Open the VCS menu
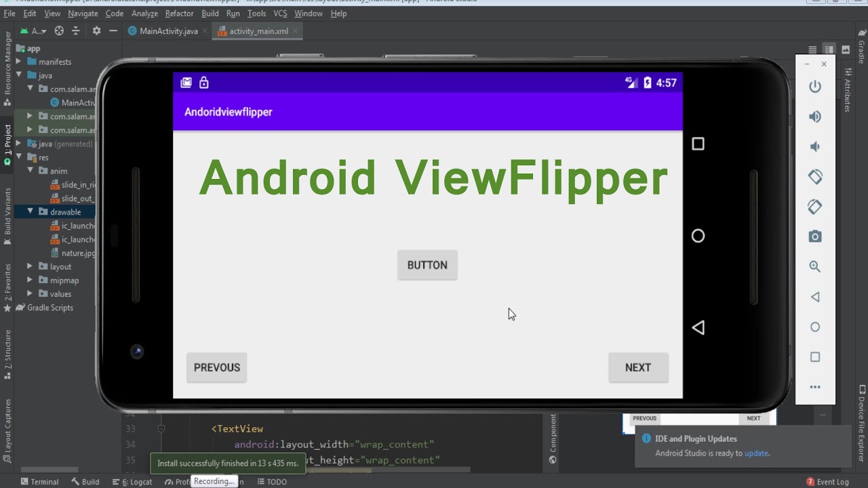Image resolution: width=868 pixels, height=488 pixels. pos(280,14)
